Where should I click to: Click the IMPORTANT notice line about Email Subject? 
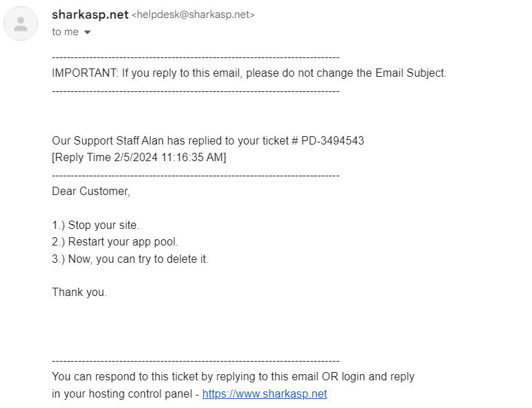[249, 73]
